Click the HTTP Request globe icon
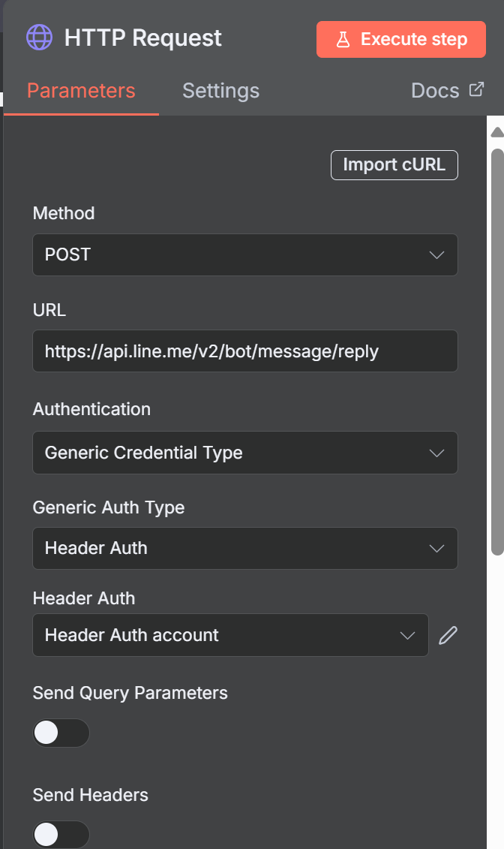This screenshot has width=504, height=849. point(39,38)
